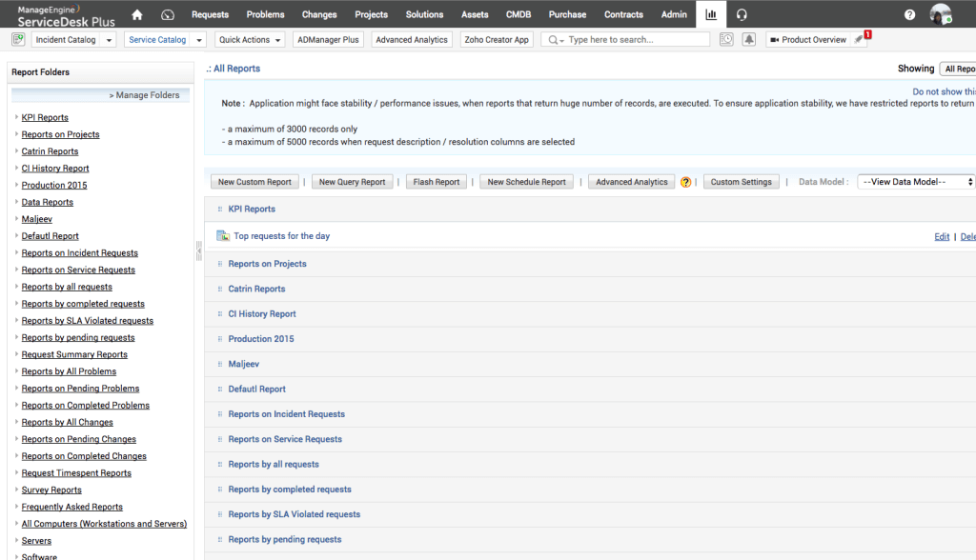976x560 pixels.
Task: Go to the Home icon
Action: [137, 14]
